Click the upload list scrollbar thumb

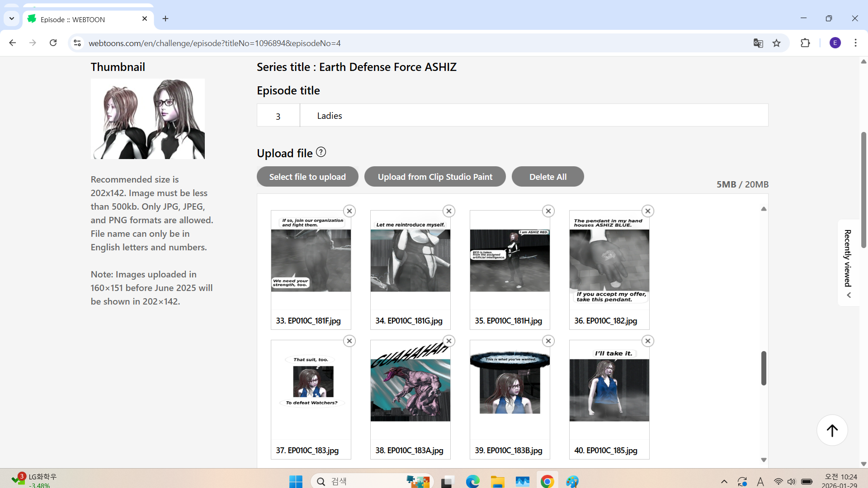[x=764, y=368]
